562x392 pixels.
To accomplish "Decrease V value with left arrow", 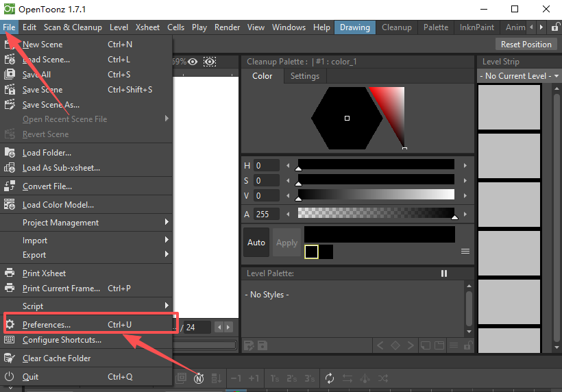I will click(x=288, y=195).
